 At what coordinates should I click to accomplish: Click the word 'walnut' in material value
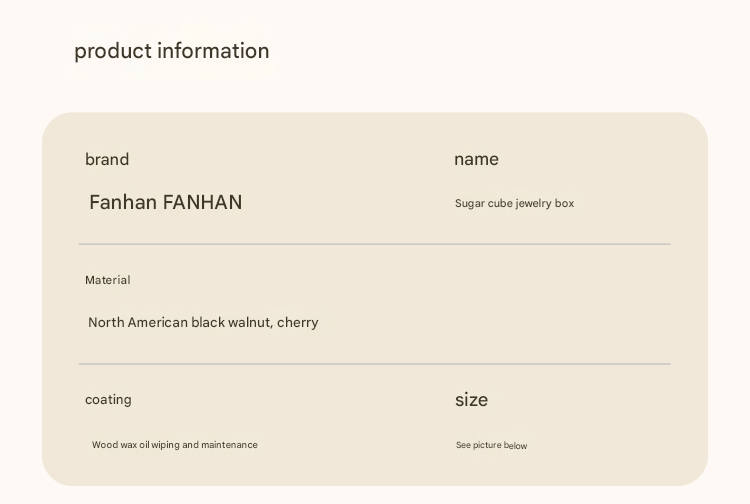(x=251, y=322)
